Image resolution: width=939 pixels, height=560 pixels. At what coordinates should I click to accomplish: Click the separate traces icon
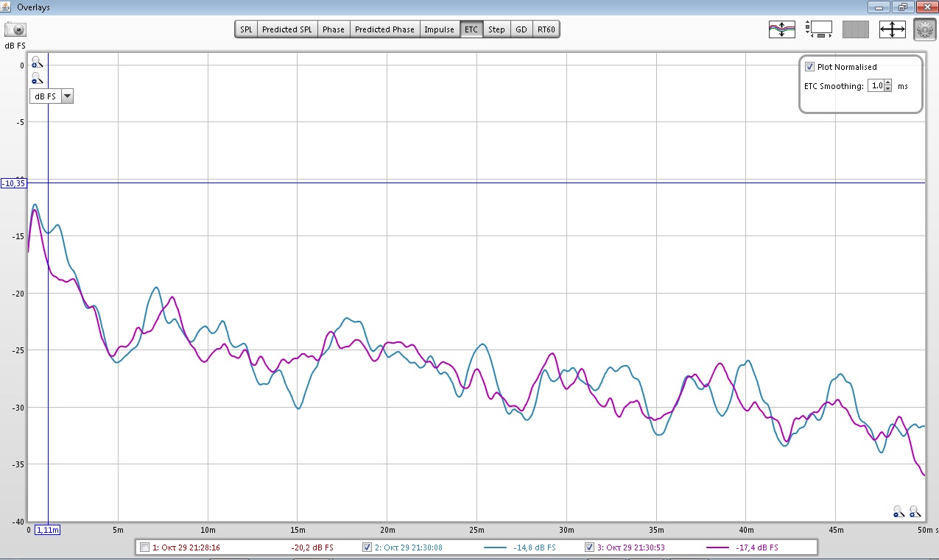tap(781, 29)
